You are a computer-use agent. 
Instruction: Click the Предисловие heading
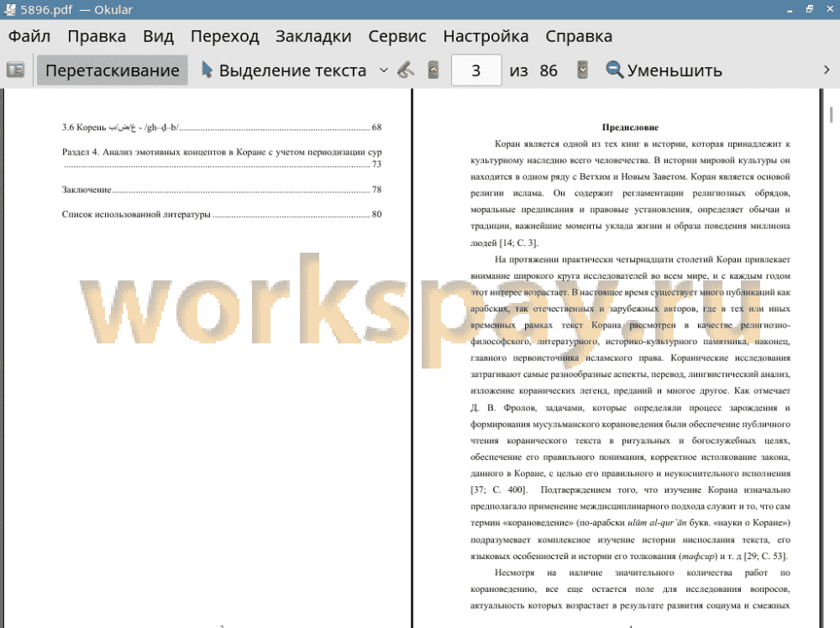coord(630,128)
